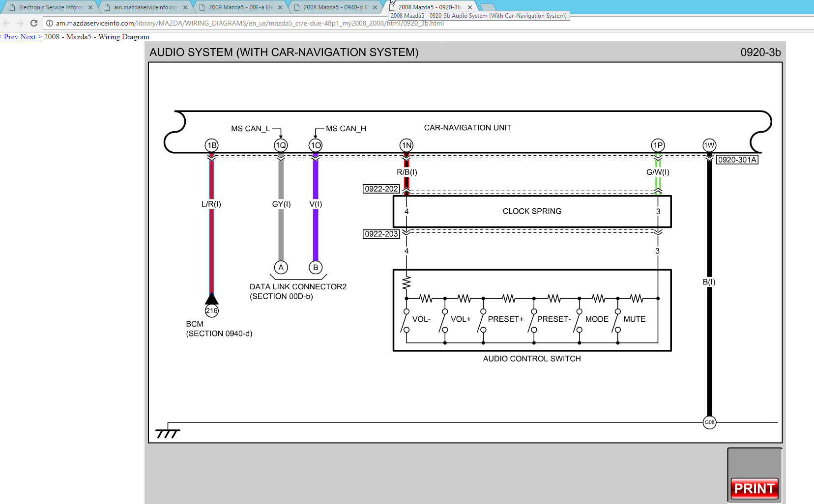Click the 0922-202 connector label
The image size is (814, 504).
point(381,189)
